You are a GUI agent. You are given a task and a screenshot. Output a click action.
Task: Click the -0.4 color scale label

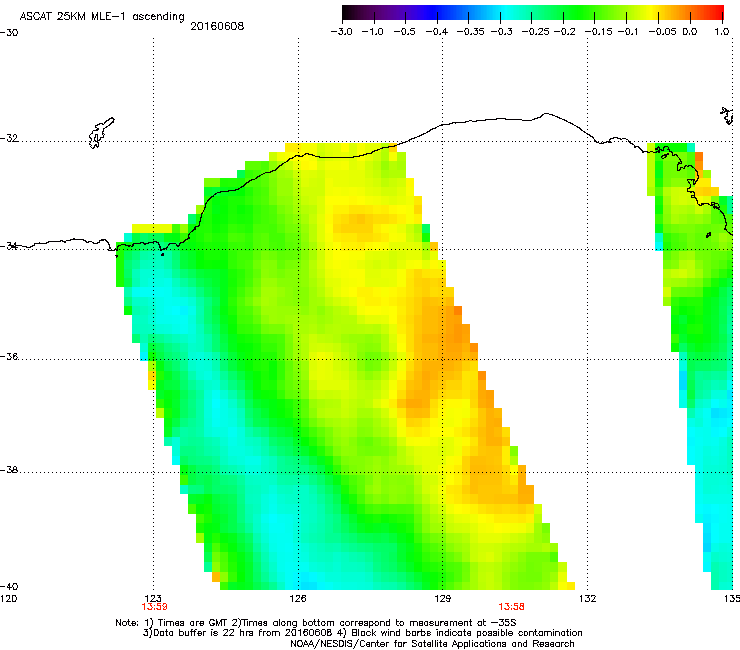click(x=437, y=32)
